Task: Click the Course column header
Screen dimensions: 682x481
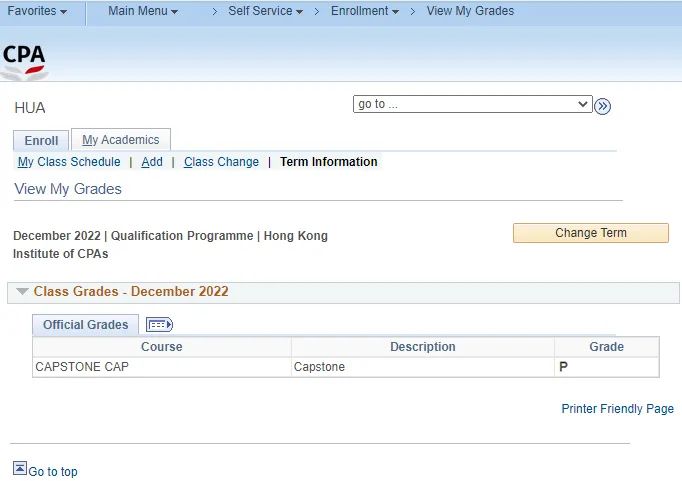Action: tap(162, 347)
